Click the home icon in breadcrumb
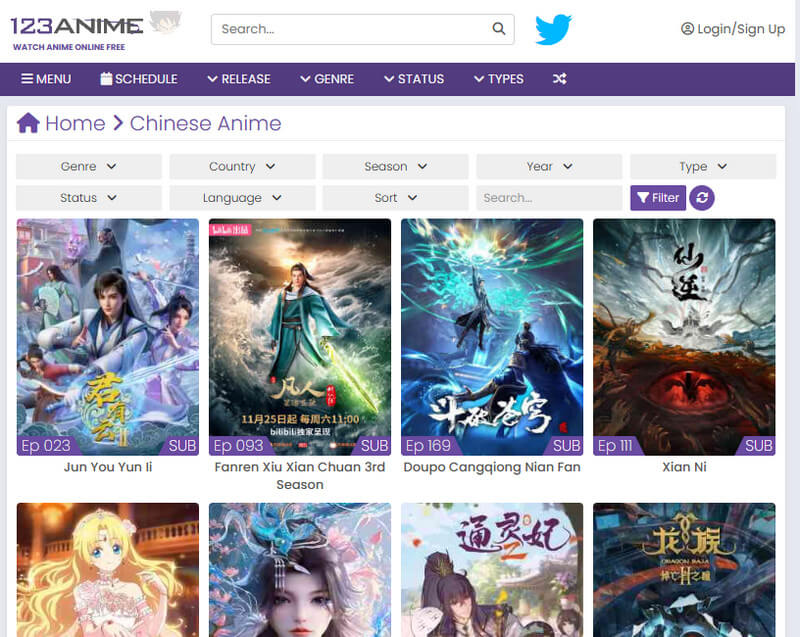This screenshot has width=800, height=637. point(28,123)
